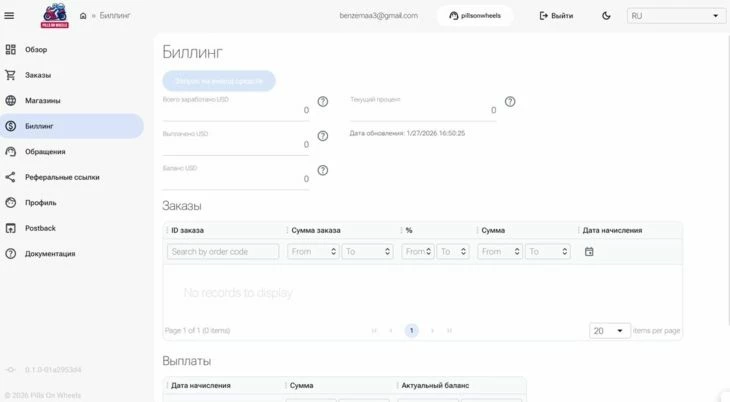Screen dimensions: 730x402
Task: Open the RU language dropdown
Action: click(676, 15)
